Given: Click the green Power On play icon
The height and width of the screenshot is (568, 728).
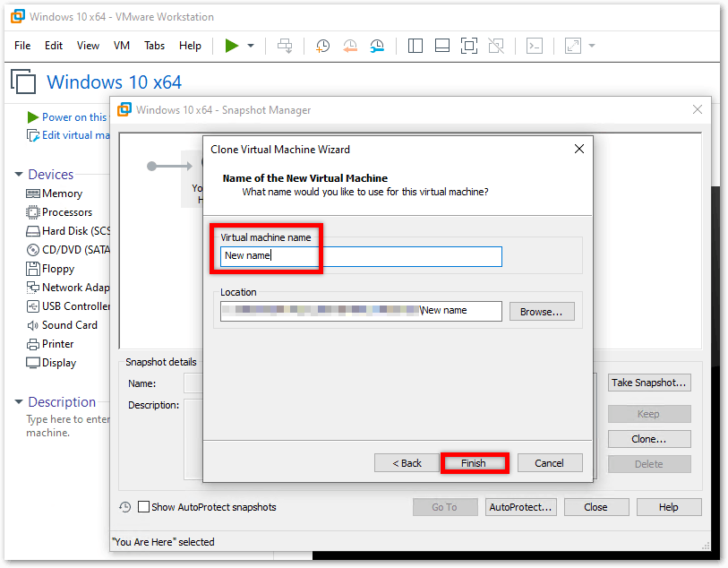Looking at the screenshot, I should point(231,46).
